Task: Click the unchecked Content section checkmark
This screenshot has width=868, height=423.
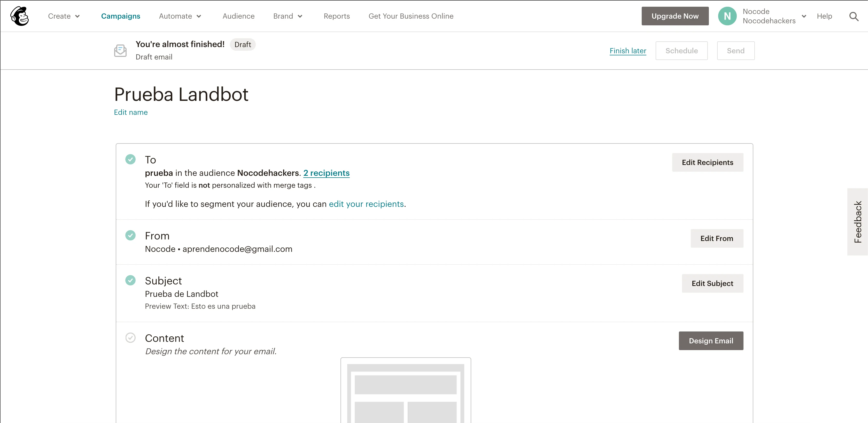Action: pyautogui.click(x=130, y=338)
